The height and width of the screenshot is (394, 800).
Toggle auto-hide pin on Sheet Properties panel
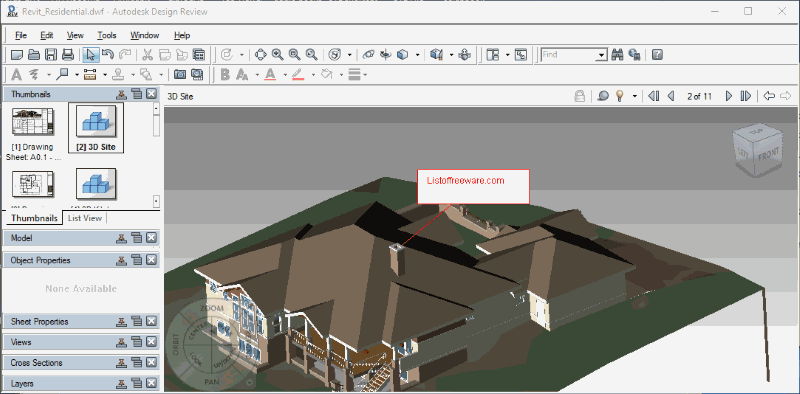click(x=121, y=322)
